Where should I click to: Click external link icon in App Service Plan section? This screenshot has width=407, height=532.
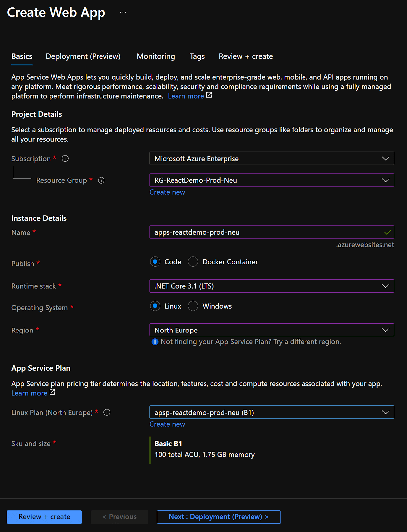52,392
